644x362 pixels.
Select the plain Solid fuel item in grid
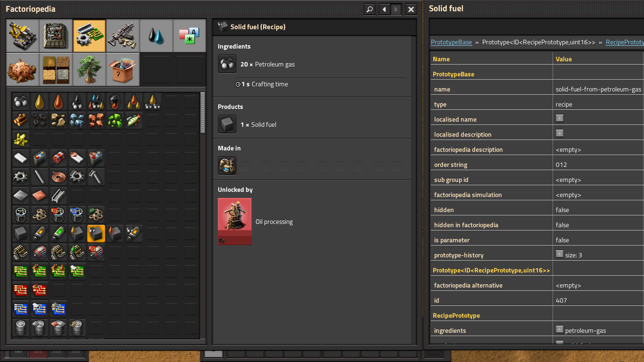(x=21, y=234)
